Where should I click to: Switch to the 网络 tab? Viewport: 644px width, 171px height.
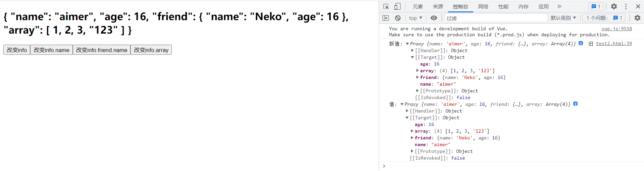coord(483,6)
